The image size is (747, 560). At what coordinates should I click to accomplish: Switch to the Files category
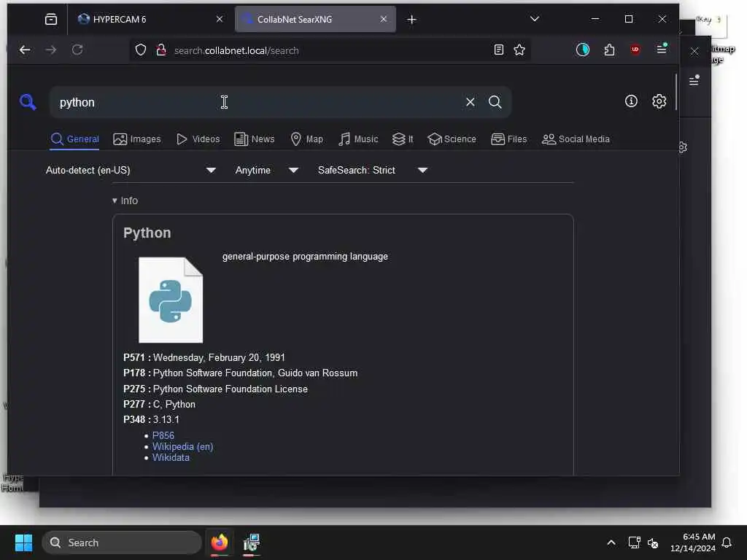(508, 139)
